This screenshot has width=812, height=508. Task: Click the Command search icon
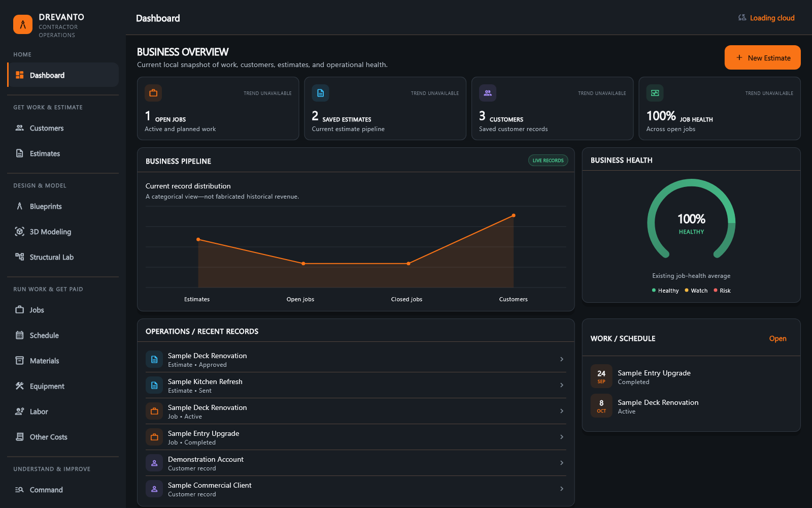(x=20, y=490)
